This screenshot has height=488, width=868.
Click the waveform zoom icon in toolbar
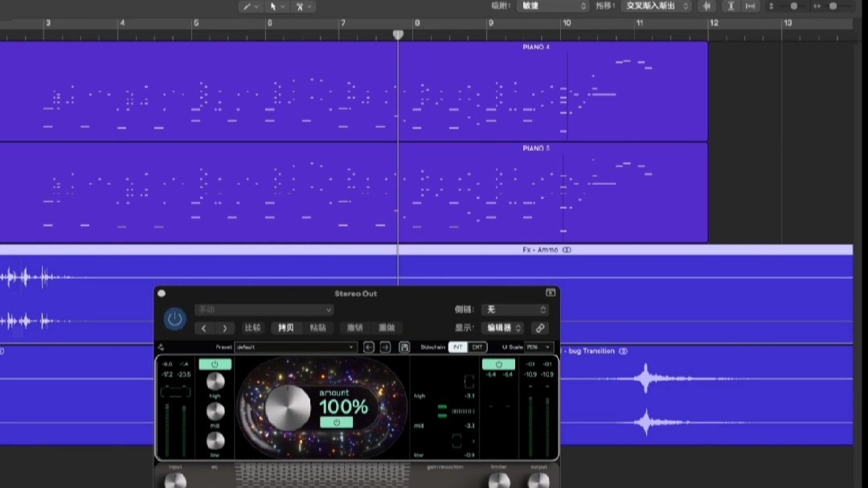[x=707, y=6]
